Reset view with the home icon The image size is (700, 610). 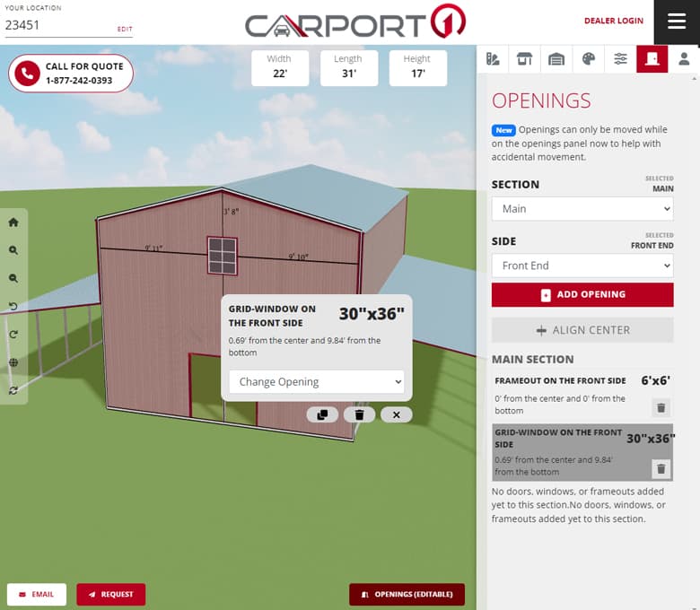13,222
